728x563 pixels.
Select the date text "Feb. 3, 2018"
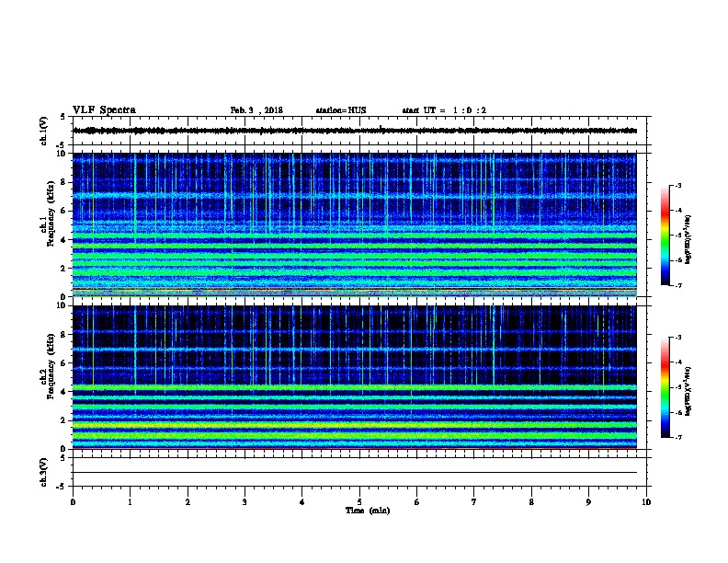click(256, 110)
